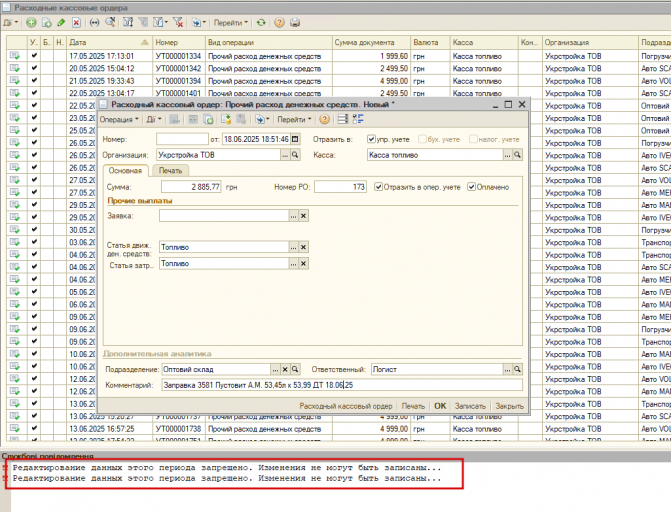The width and height of the screenshot is (671, 512).
Task: Open the filter and sort settings icon in the list toolbar
Action: click(128, 23)
